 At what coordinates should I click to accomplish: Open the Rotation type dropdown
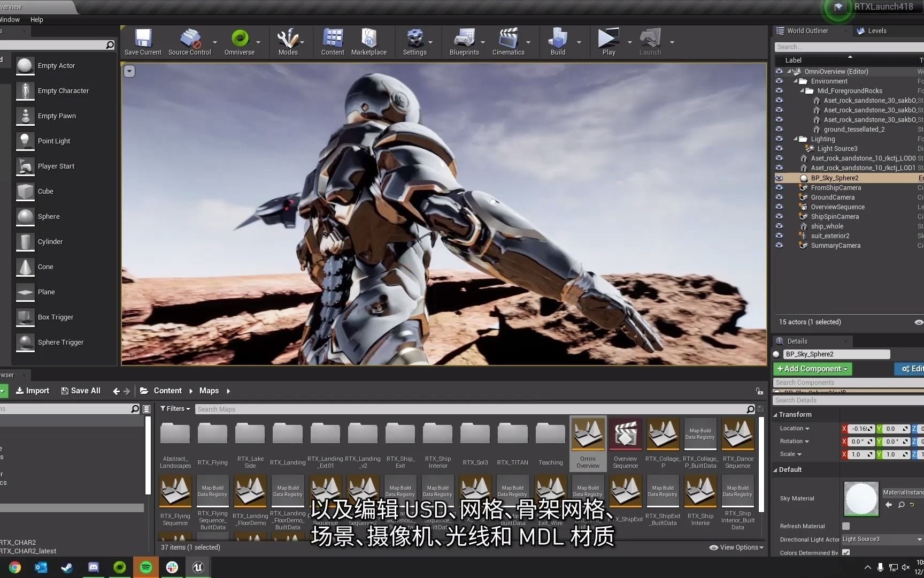coord(795,442)
